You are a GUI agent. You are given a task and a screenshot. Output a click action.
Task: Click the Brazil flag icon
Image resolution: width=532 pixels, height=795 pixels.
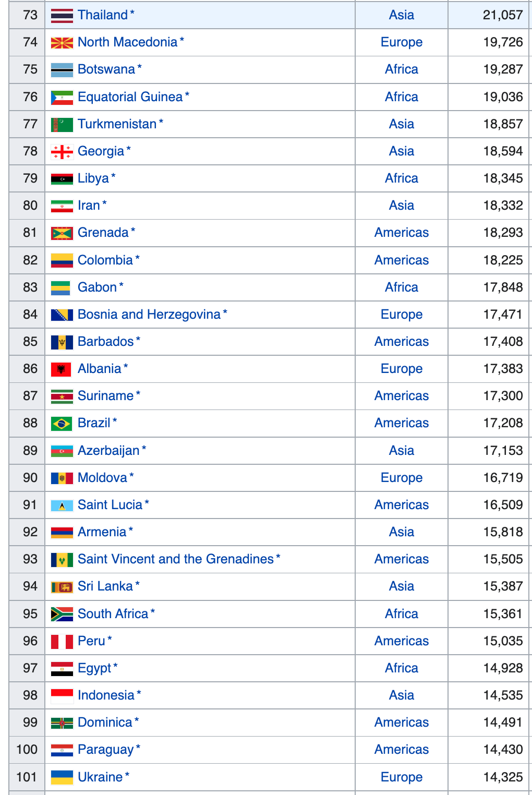pos(62,424)
